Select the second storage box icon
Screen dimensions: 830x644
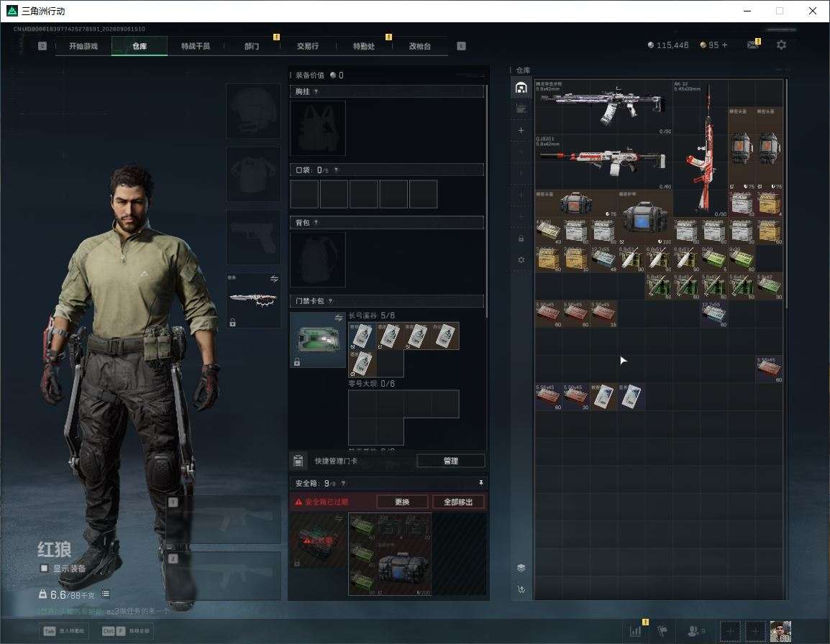[x=521, y=109]
